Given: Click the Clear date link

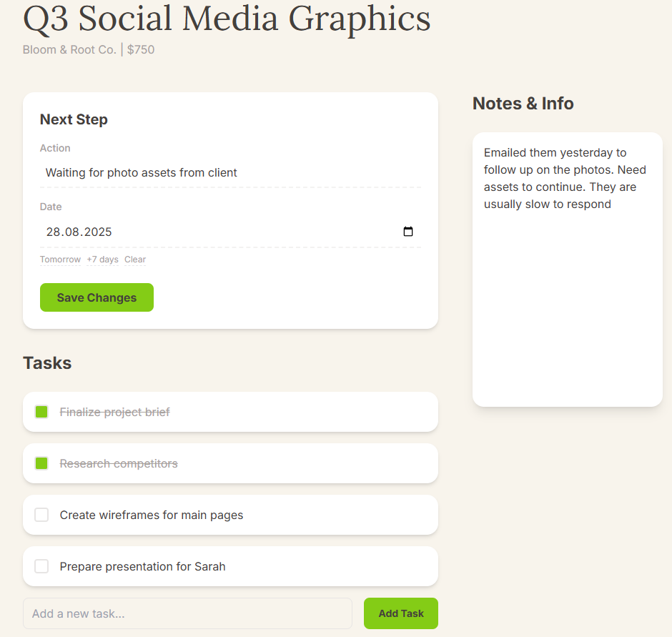Looking at the screenshot, I should click(135, 260).
